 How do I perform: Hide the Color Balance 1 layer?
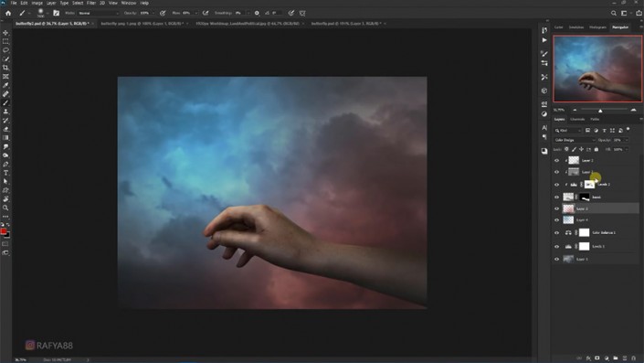pyautogui.click(x=557, y=232)
